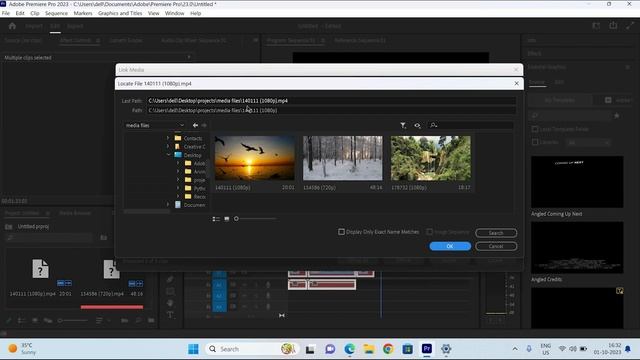Expand the Documents folder node

click(x=168, y=205)
